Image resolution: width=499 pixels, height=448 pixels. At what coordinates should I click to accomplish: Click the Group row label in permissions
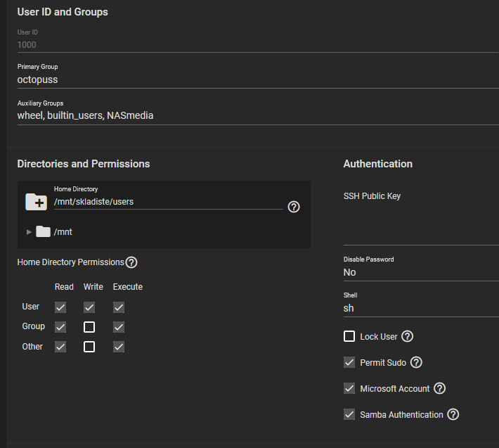click(34, 326)
